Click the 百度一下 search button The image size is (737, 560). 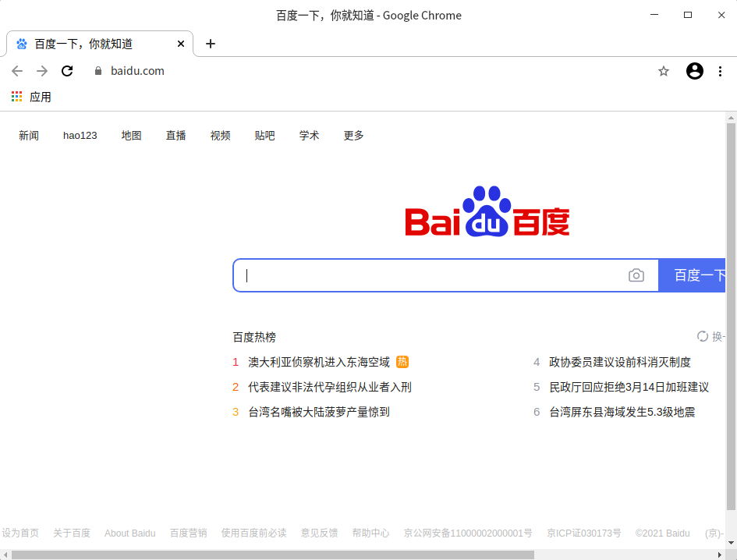tap(692, 275)
